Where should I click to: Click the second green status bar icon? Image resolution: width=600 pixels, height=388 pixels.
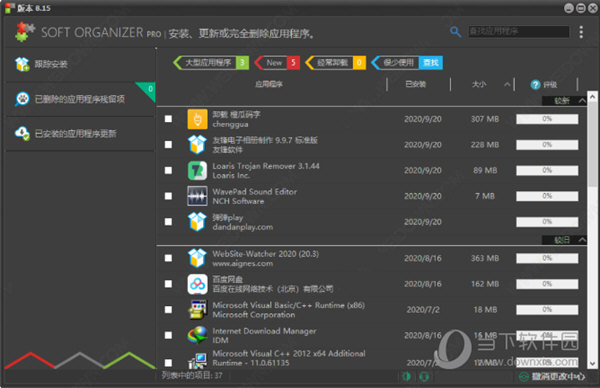pyautogui.click(x=424, y=377)
